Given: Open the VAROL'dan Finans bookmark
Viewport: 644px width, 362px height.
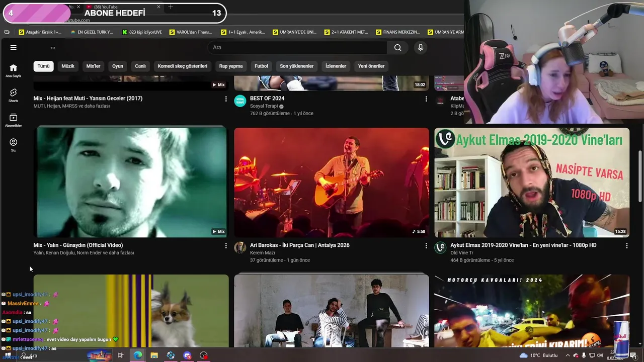Looking at the screenshot, I should pos(191,32).
